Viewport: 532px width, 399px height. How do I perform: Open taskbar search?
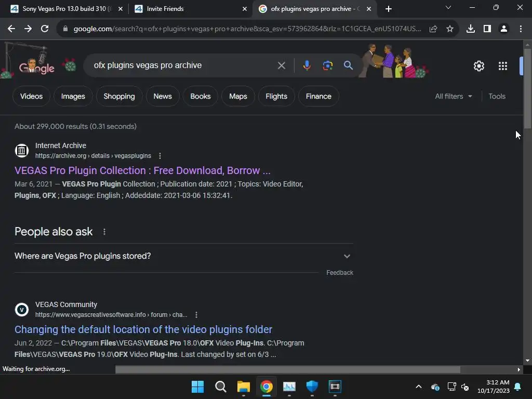click(x=220, y=387)
